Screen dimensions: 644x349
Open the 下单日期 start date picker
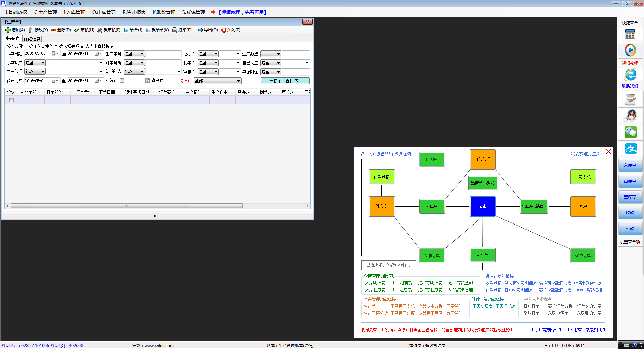[x=55, y=54]
